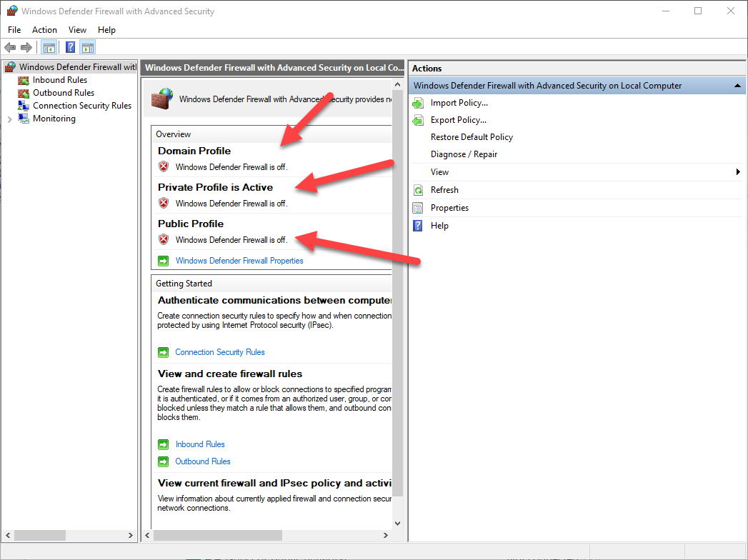
Task: Click the Export Policy icon in Actions
Action: pyautogui.click(x=418, y=121)
